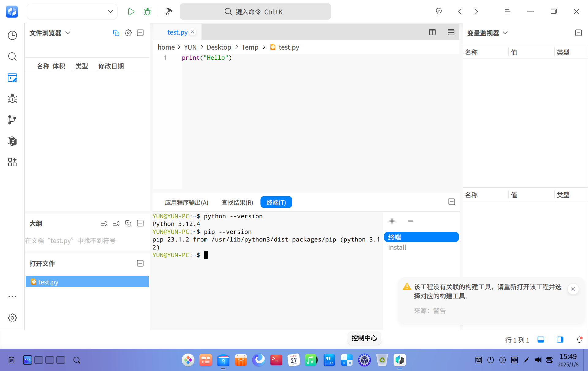Viewport: 588px width, 371px height.
Task: Click the build hammer icon
Action: point(169,12)
